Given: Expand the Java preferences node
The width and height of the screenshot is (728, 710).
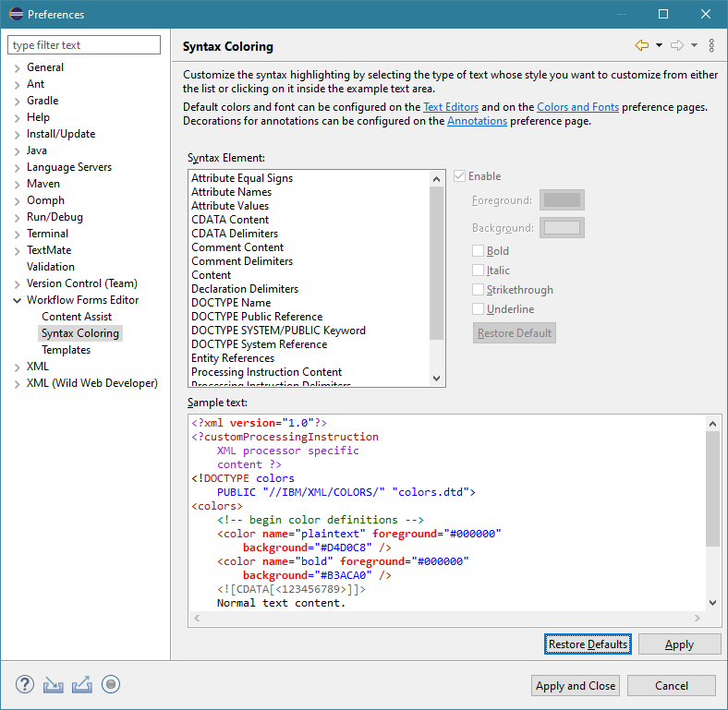Looking at the screenshot, I should tap(18, 150).
